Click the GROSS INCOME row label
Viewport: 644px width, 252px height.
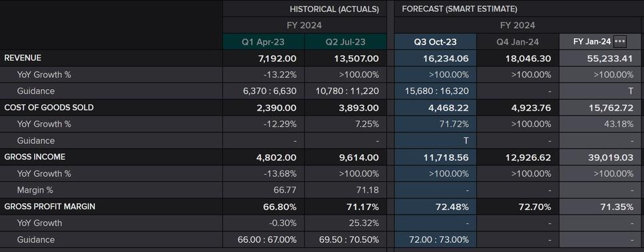pos(35,157)
